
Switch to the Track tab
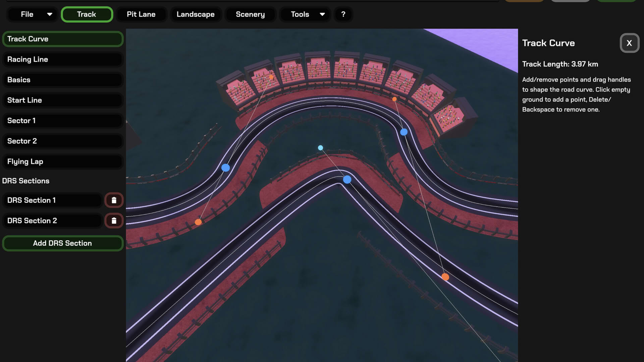coord(87,14)
